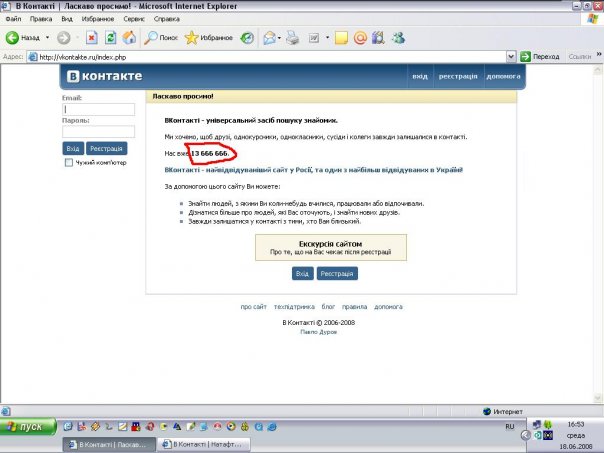Open the Windows Пуск start button
This screenshot has width=604, height=453.
pyautogui.click(x=25, y=426)
